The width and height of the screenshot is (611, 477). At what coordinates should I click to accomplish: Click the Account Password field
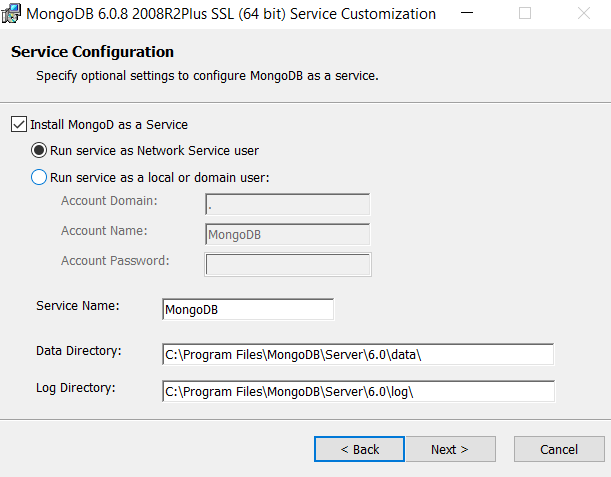(287, 264)
